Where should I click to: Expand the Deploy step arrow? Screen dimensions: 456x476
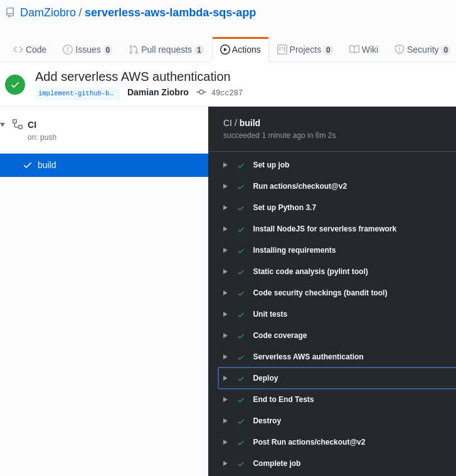pyautogui.click(x=225, y=378)
